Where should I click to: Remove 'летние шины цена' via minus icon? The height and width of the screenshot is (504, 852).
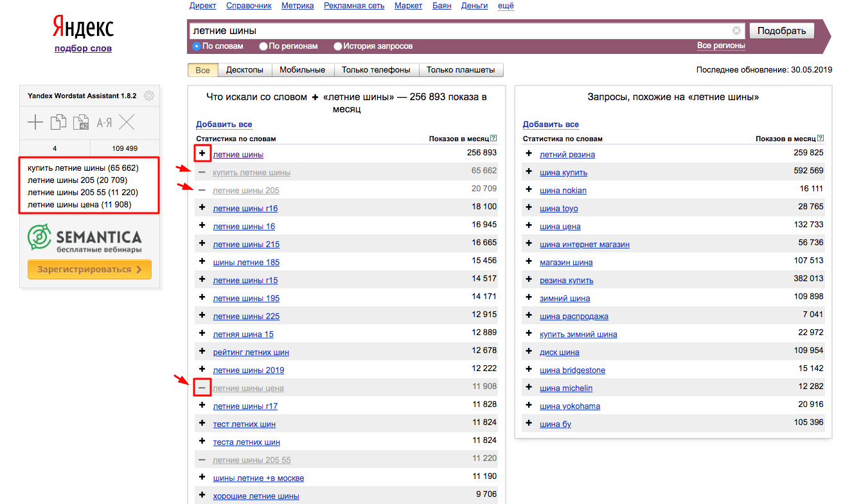point(202,388)
